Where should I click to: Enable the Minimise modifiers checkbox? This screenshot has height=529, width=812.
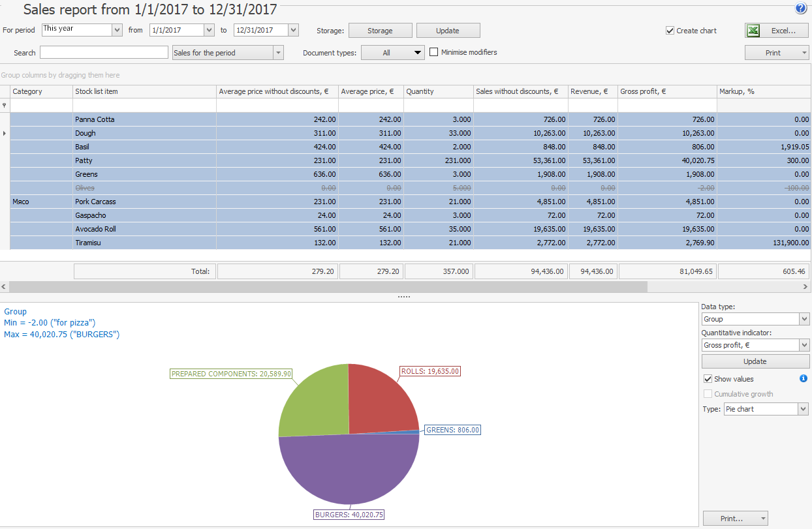(434, 52)
